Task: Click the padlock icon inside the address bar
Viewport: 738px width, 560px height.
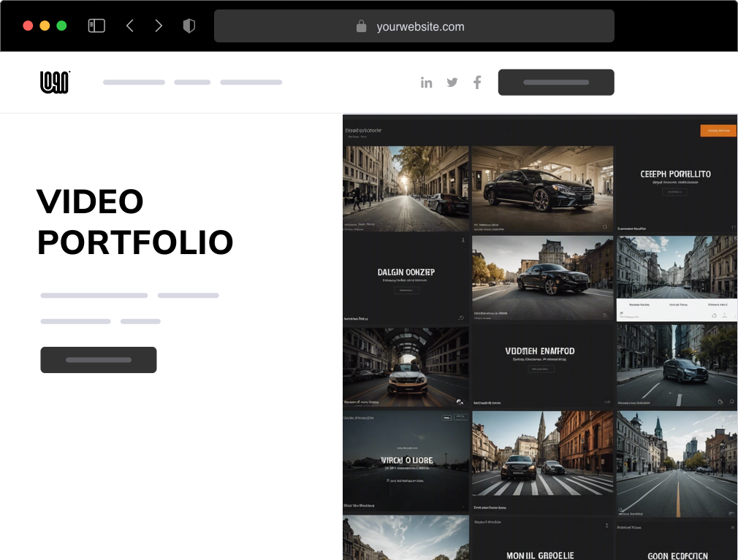Action: (361, 26)
